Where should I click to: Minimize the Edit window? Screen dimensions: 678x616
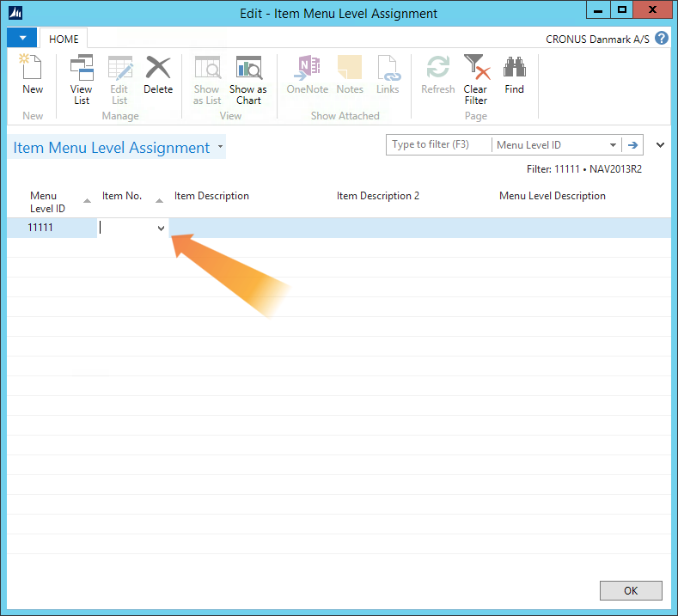pyautogui.click(x=598, y=10)
